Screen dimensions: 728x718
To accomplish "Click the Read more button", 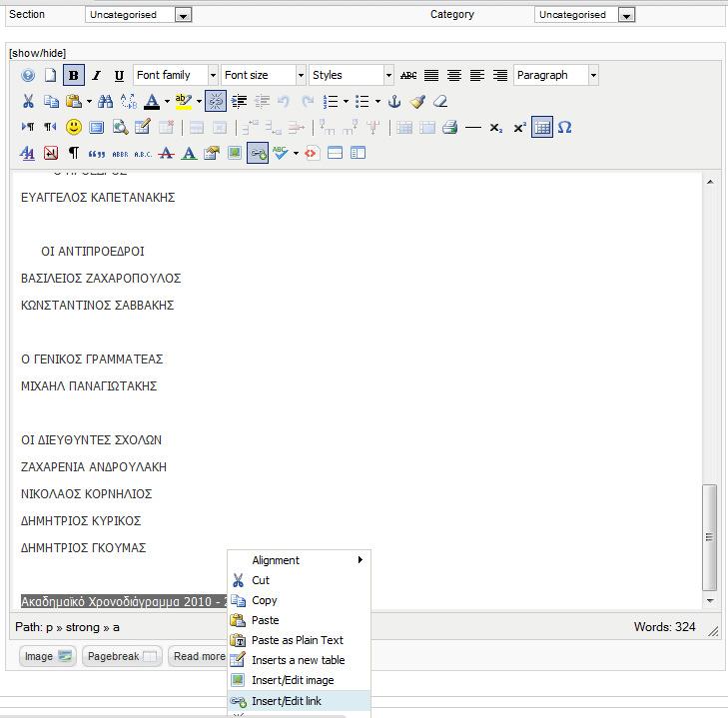I will (199, 656).
